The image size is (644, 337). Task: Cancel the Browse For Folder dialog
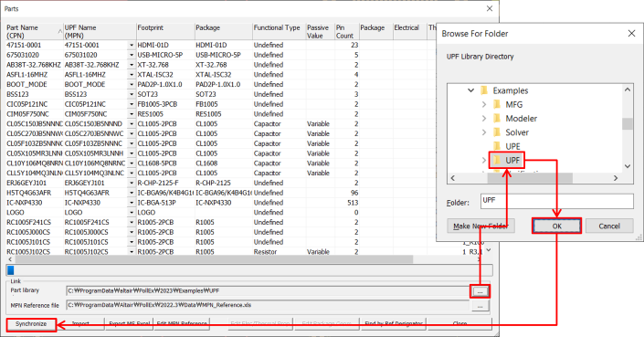coord(609,226)
